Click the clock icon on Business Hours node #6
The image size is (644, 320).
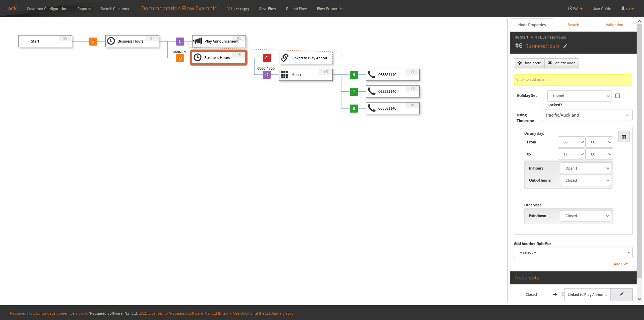[198, 57]
